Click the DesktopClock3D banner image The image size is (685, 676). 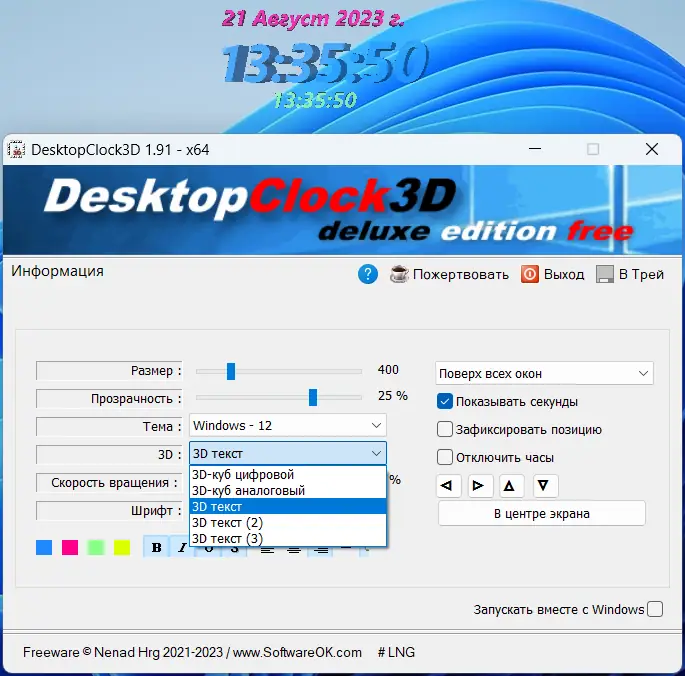(342, 210)
